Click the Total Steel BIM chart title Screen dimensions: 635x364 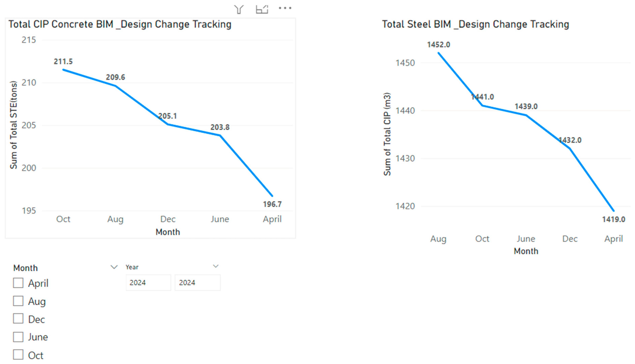(x=475, y=24)
